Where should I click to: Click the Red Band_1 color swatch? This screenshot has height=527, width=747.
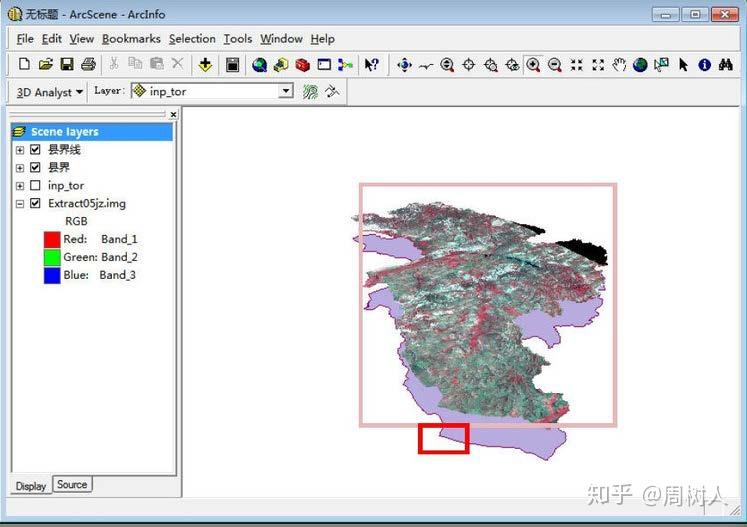coord(52,240)
